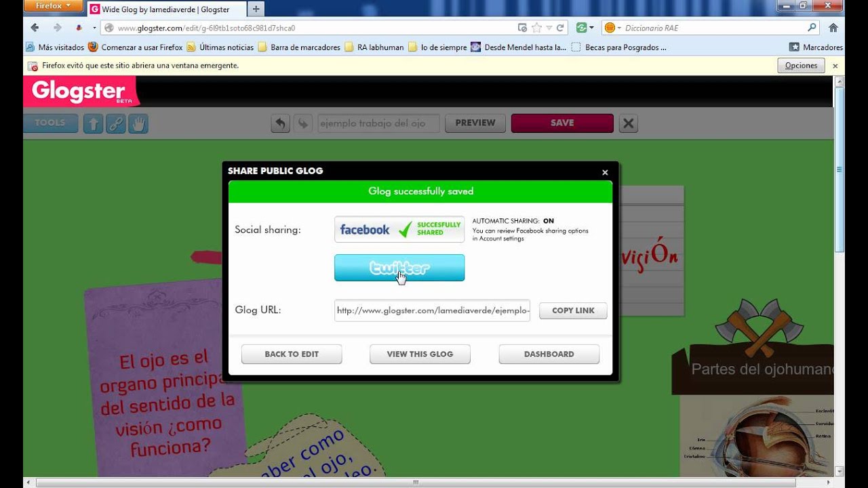Click the vertical scrollbar thumb
The image size is (868, 488).
coord(840,169)
